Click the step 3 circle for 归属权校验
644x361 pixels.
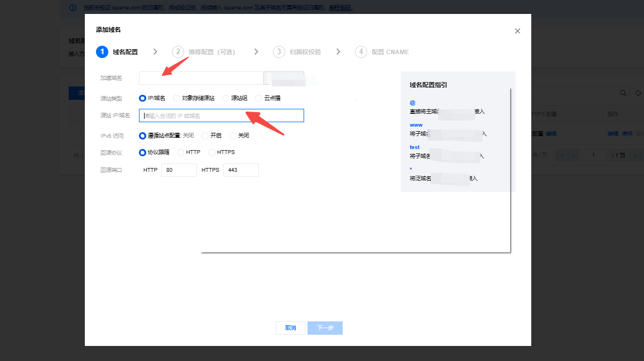(x=278, y=52)
